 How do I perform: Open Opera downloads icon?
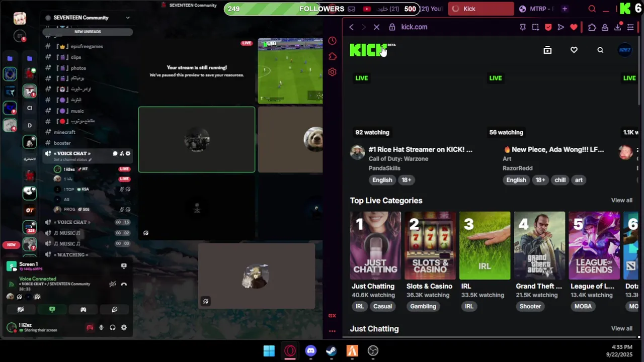click(x=617, y=27)
